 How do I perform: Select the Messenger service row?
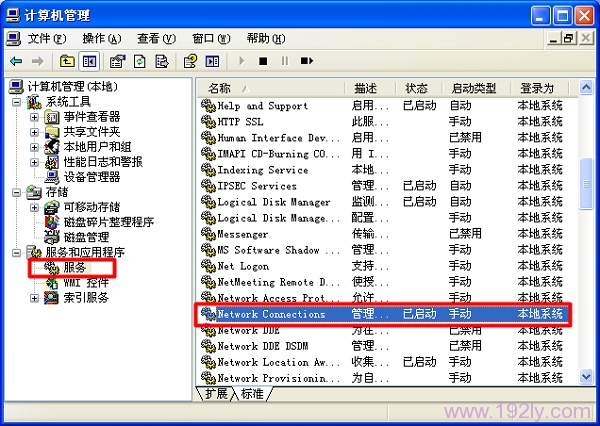coord(384,234)
